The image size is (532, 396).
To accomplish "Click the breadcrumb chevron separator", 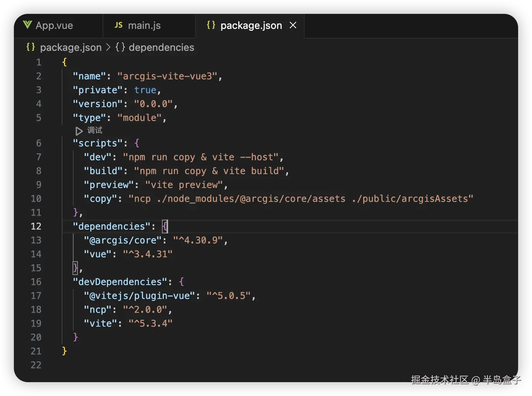I will (x=108, y=47).
